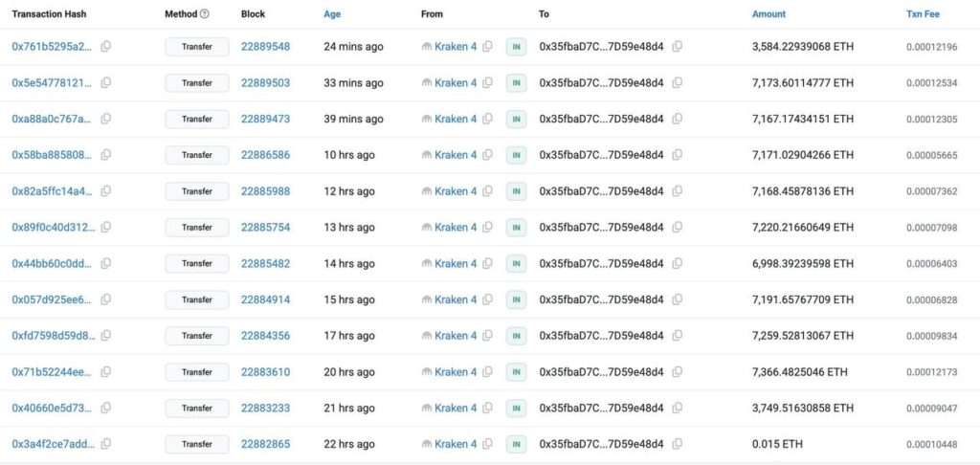This screenshot has height=465, width=980.
Task: Open Kraken 4 address in 7,366.48 ETH row
Action: pos(455,372)
